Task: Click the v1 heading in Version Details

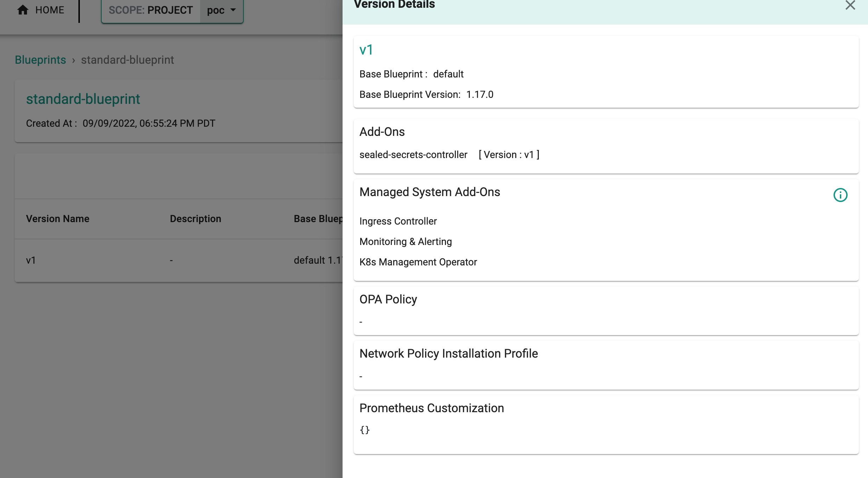Action: tap(366, 50)
